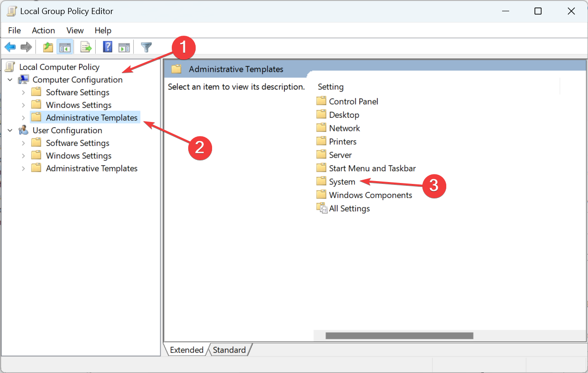Select Windows Settings under Computer Configuration
Screen dimensions: 588x373
[78, 105]
